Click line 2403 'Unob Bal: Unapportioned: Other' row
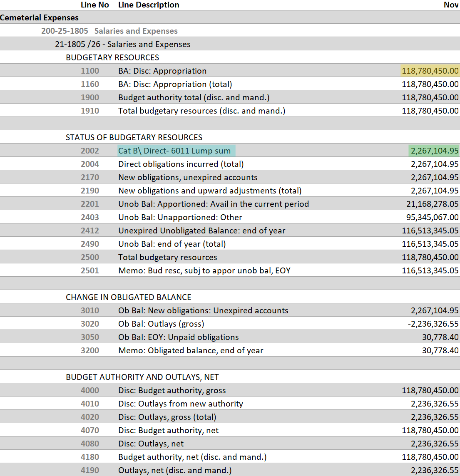460x476 pixels. 182,217
